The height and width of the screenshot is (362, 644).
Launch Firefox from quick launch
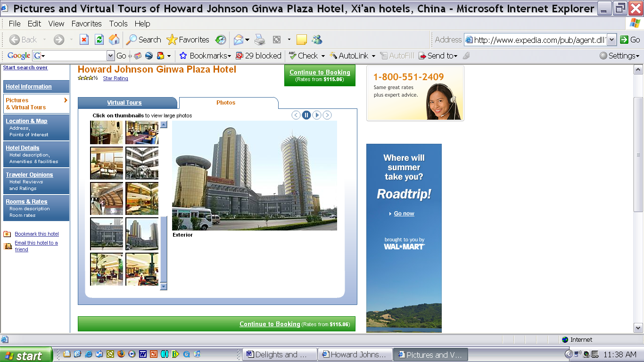point(122,354)
